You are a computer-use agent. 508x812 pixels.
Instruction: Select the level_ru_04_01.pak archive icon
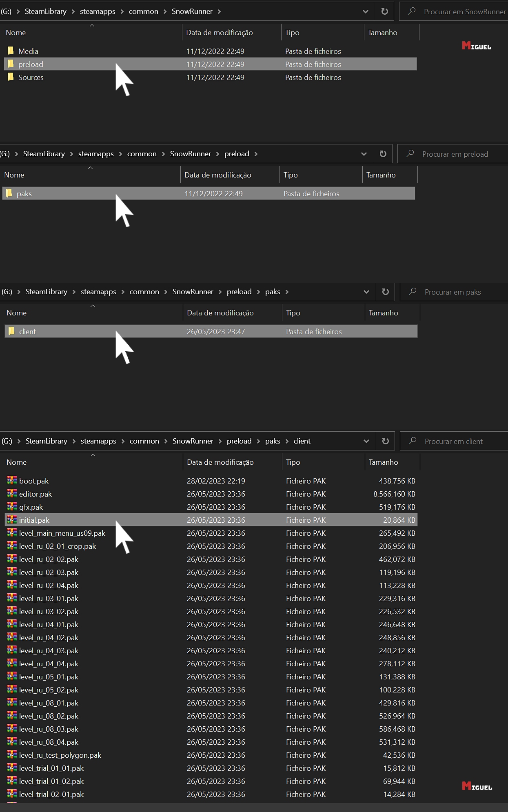[x=12, y=624]
